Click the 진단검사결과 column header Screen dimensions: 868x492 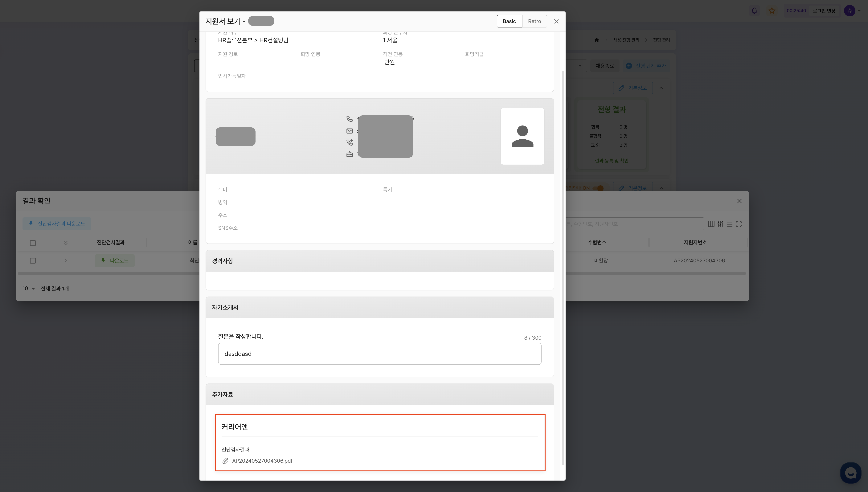(110, 242)
